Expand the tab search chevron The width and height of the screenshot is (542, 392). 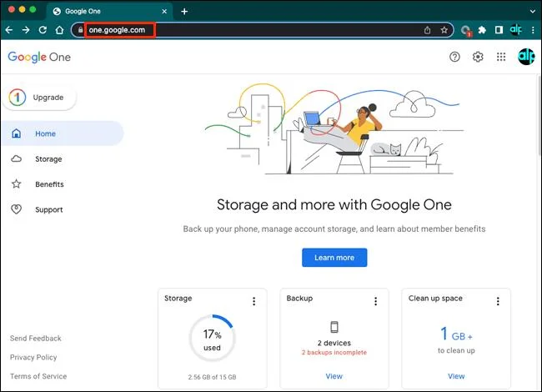pos(532,12)
